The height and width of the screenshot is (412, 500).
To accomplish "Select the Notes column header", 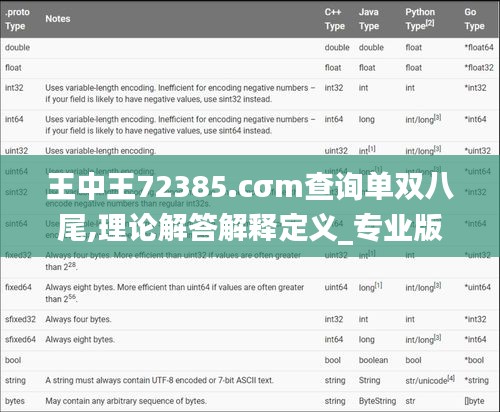I will [x=58, y=19].
